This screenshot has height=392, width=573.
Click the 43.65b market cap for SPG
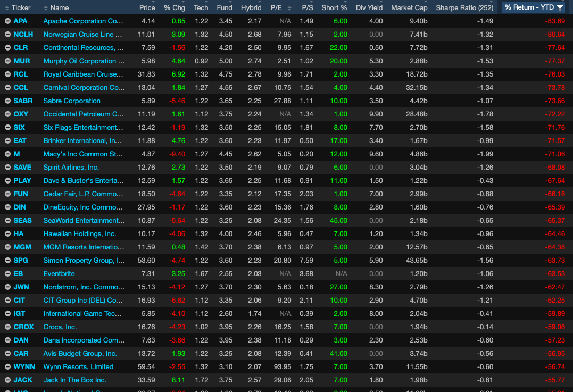click(x=417, y=261)
